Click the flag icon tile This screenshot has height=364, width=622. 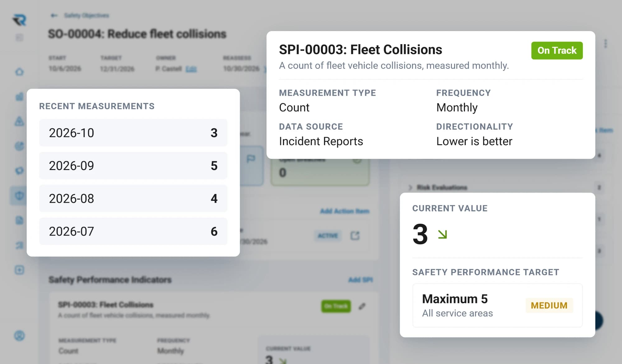251,159
